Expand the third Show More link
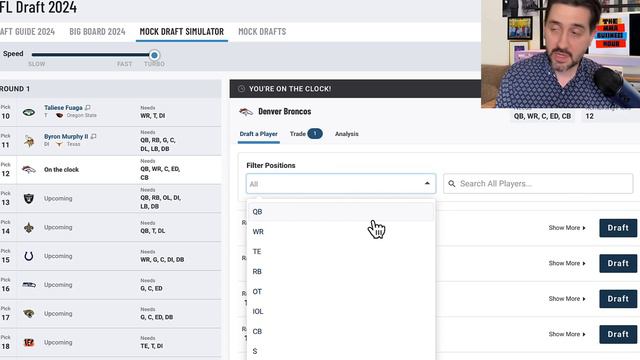The width and height of the screenshot is (640, 360). pyautogui.click(x=567, y=299)
